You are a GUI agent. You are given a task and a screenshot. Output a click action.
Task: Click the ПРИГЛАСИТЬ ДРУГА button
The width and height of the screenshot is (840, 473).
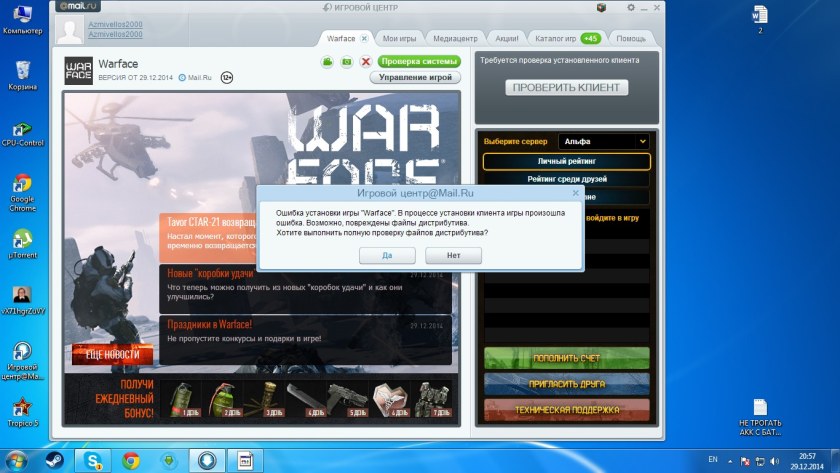[567, 384]
